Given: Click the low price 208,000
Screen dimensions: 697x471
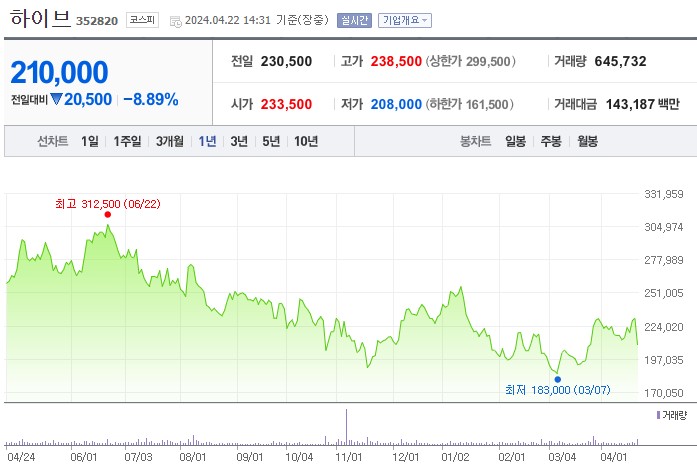Looking at the screenshot, I should [x=396, y=104].
